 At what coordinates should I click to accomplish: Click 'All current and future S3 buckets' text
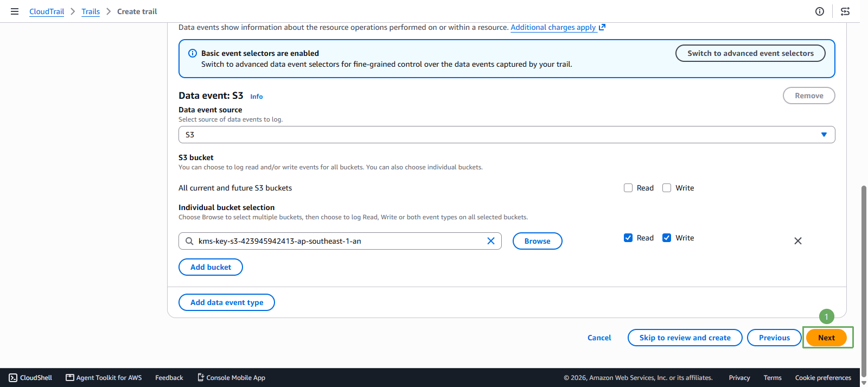235,188
